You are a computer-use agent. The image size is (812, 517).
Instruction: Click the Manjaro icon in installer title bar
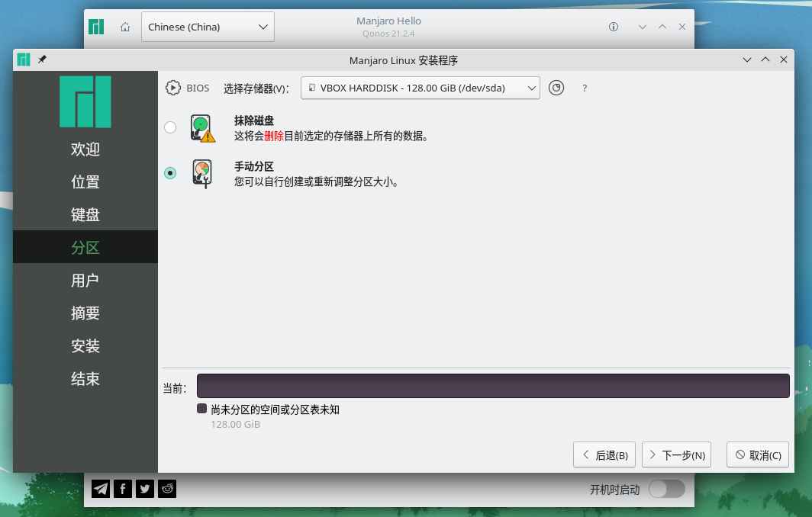(x=24, y=59)
